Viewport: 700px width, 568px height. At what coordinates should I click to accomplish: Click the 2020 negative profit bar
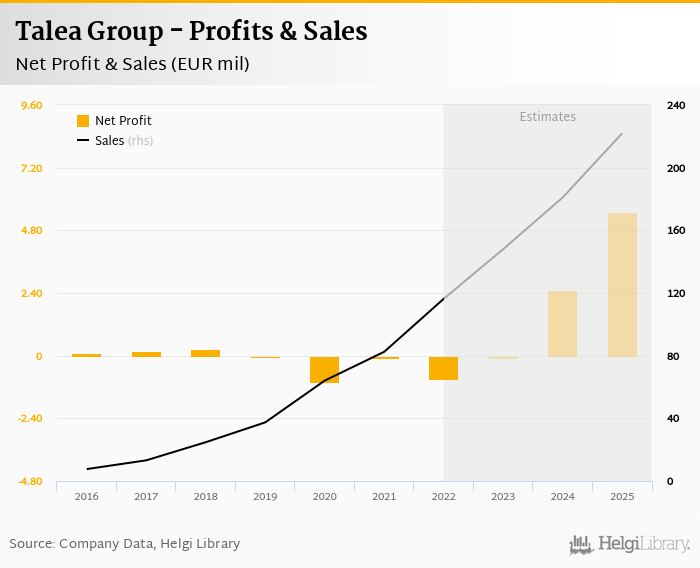click(x=324, y=369)
